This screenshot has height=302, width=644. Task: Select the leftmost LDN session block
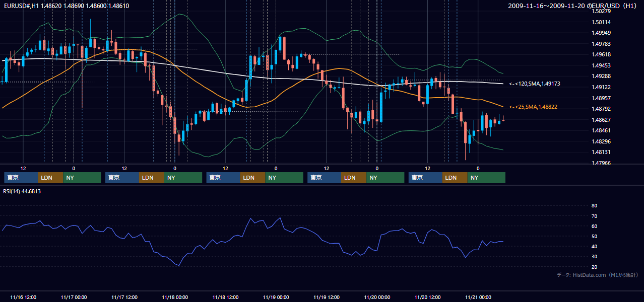pyautogui.click(x=50, y=178)
